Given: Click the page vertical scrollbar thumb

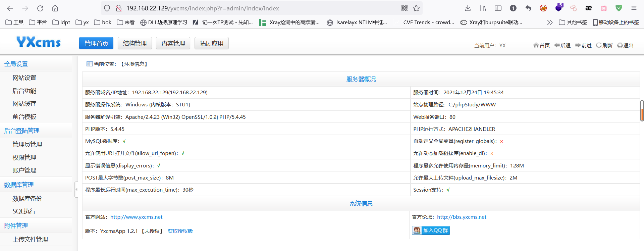Looking at the screenshot, I should click(x=642, y=111).
